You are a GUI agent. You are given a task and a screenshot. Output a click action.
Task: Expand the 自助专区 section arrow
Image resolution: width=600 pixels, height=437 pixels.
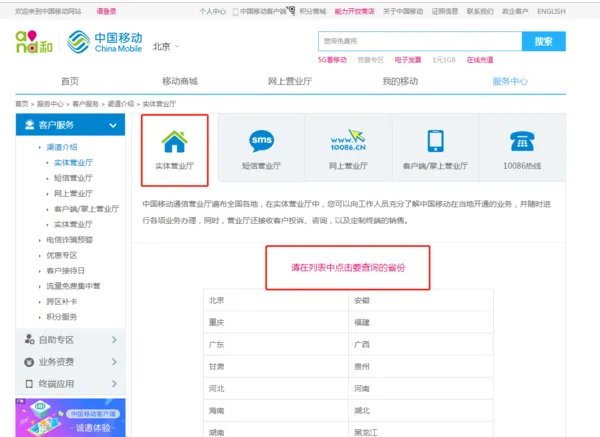point(114,339)
